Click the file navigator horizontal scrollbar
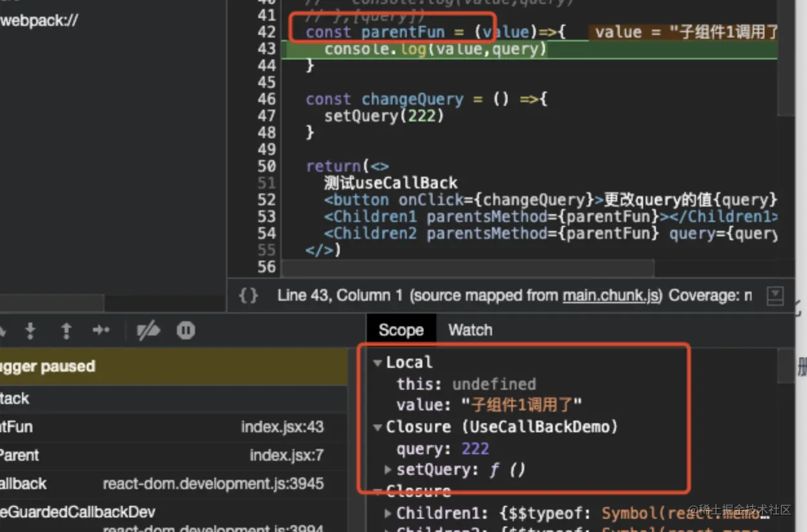 tap(52, 303)
